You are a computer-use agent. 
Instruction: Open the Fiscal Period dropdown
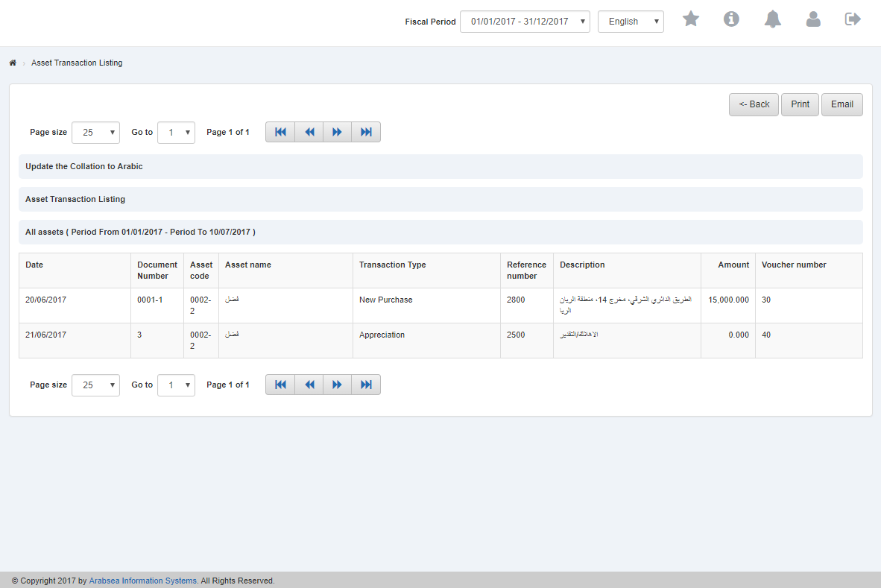[524, 22]
